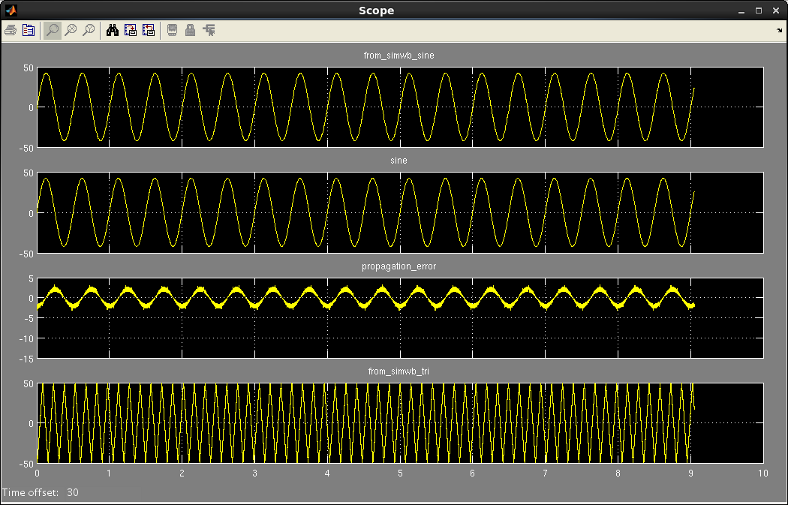788x505 pixels.
Task: Select the from_simwb_tri plot axes
Action: tap(400, 423)
